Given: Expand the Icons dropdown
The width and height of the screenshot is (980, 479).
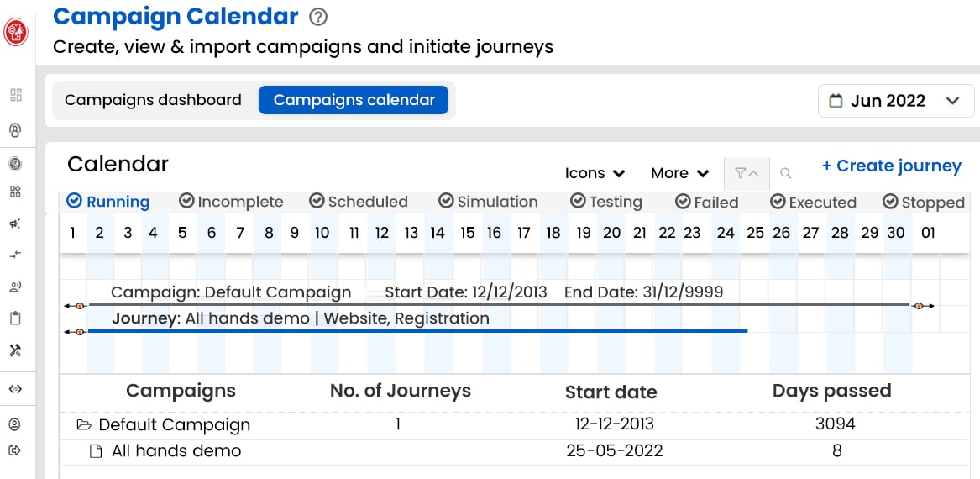Looking at the screenshot, I should click(595, 173).
